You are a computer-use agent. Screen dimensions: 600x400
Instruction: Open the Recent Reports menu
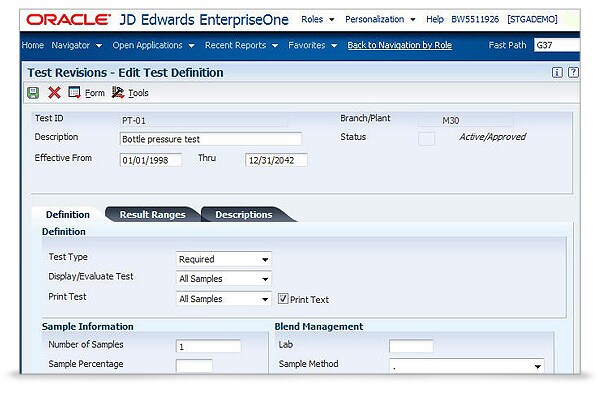click(241, 45)
